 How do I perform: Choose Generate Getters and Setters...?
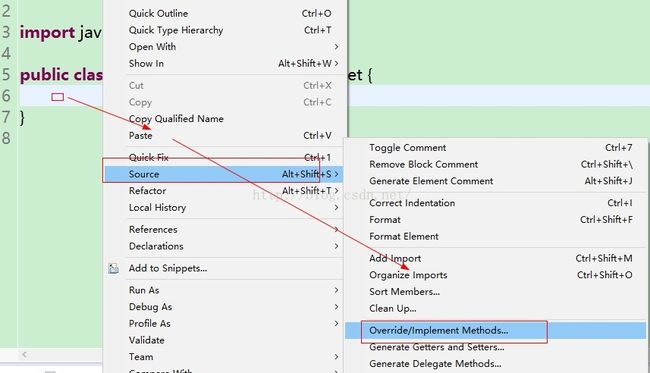495,347
